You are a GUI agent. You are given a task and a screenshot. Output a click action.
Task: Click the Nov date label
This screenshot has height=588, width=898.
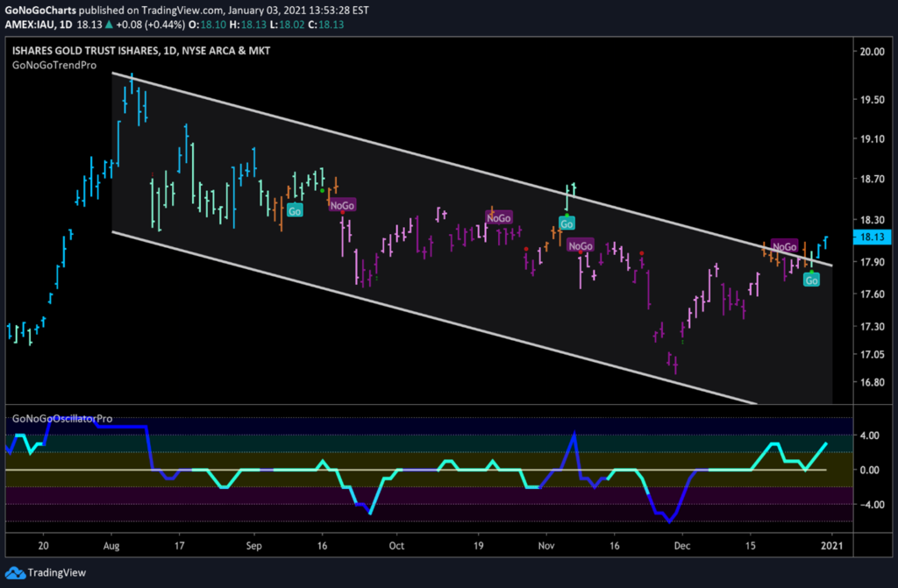coord(546,546)
